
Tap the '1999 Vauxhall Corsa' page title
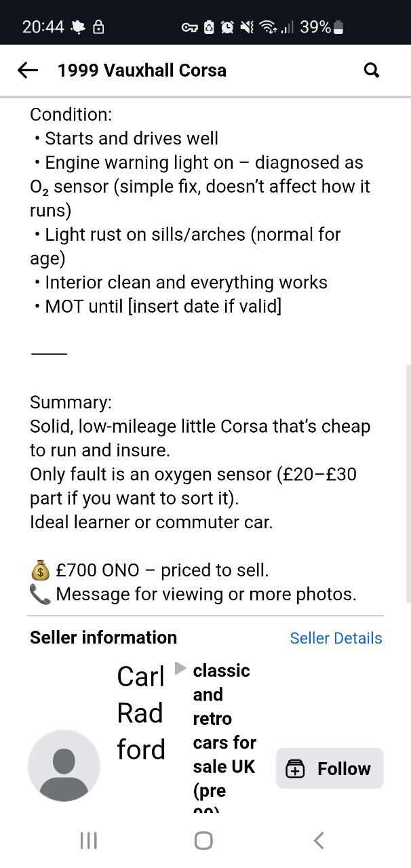click(x=142, y=70)
